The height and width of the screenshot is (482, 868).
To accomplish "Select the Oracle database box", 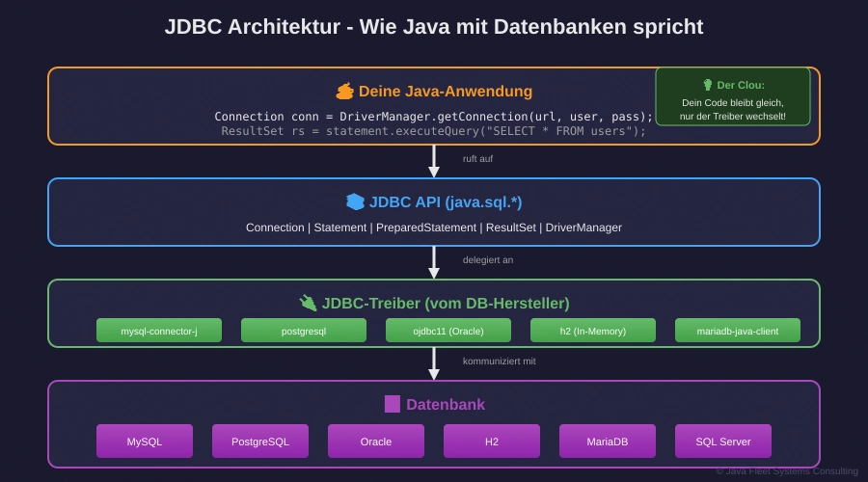I will [x=376, y=442].
